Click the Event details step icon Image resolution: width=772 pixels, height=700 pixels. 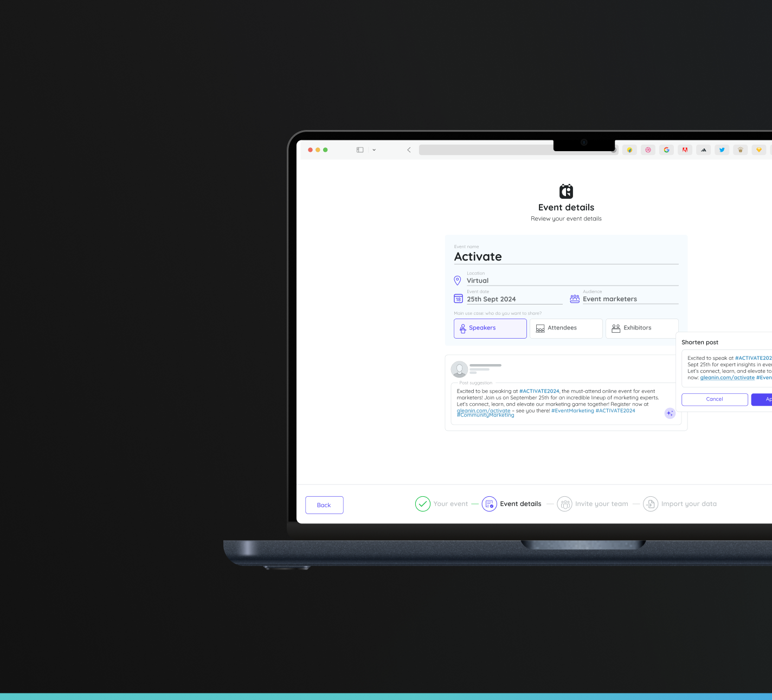click(x=489, y=504)
